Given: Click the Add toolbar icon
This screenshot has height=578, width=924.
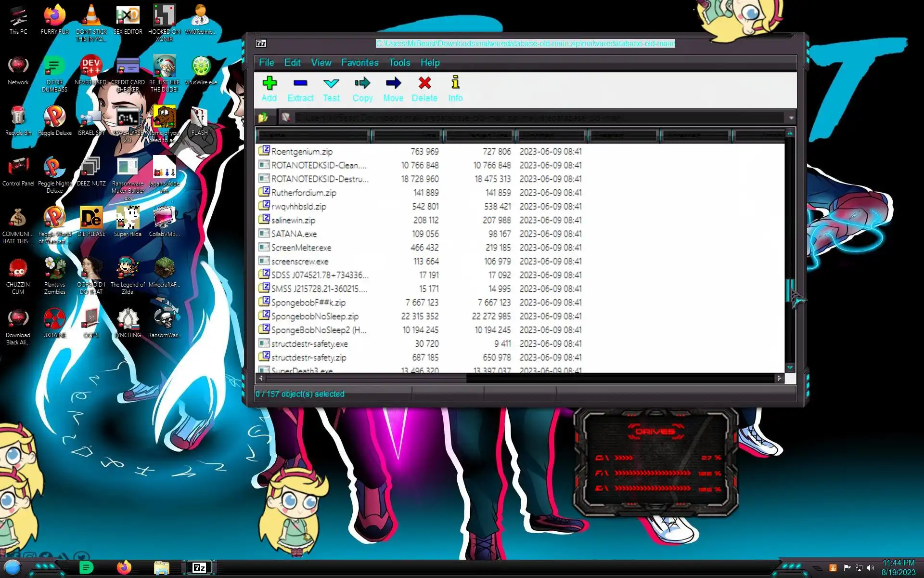Looking at the screenshot, I should pyautogui.click(x=269, y=83).
